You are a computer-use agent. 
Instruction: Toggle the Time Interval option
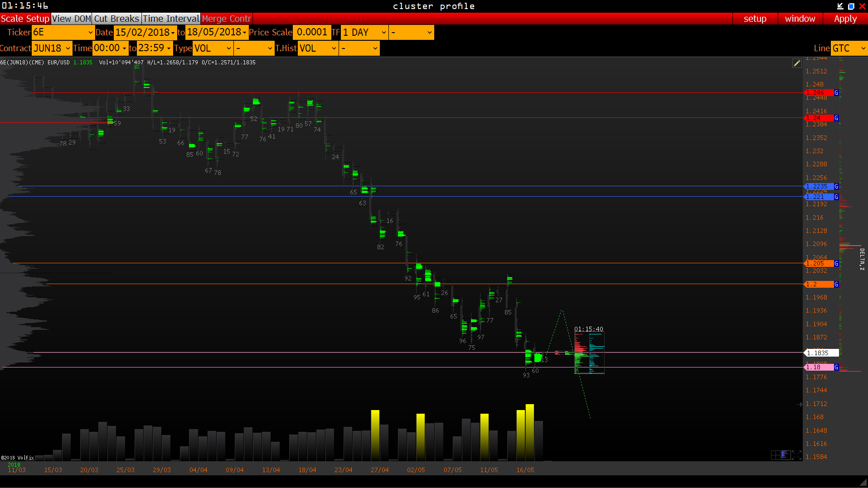[x=171, y=19]
